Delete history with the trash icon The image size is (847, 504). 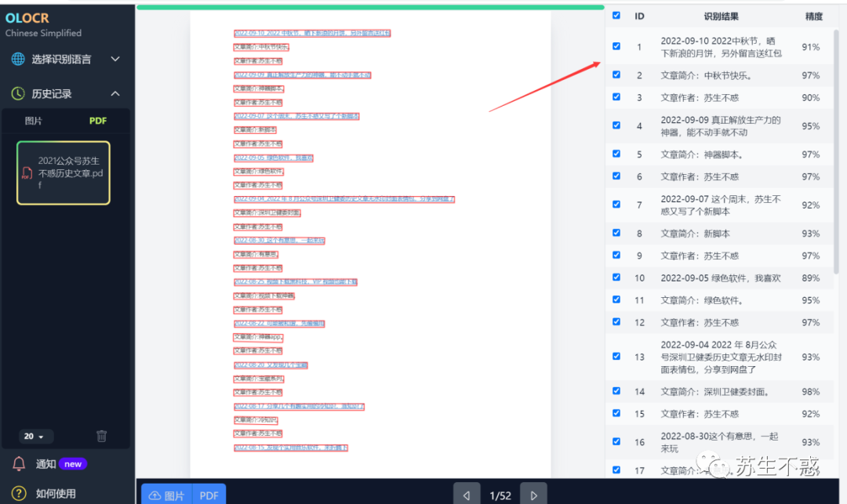pos(101,436)
